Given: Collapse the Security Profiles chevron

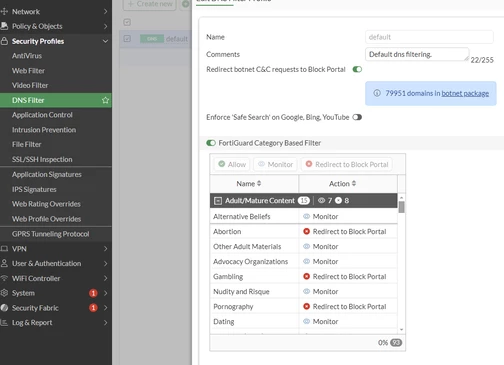Looking at the screenshot, I should [x=105, y=41].
